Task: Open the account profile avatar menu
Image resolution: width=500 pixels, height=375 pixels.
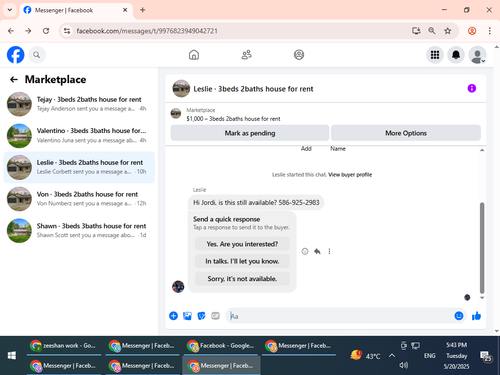Action: (477, 55)
